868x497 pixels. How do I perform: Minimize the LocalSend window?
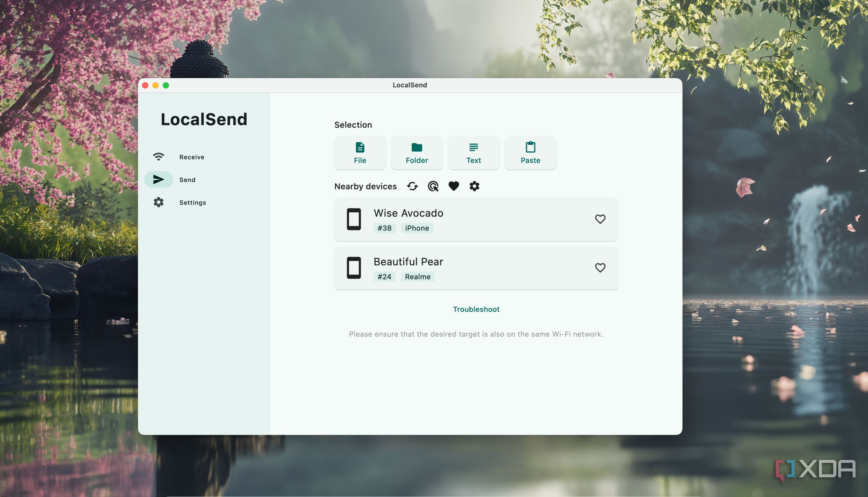155,85
